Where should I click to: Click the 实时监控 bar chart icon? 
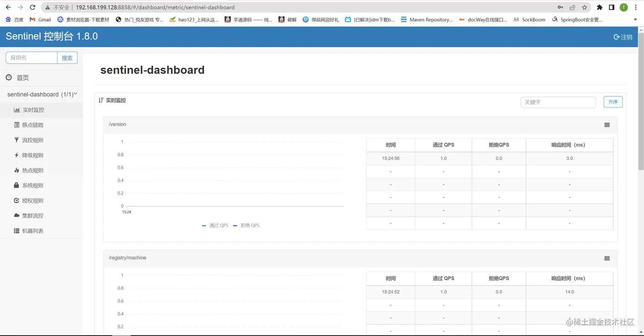coord(17,110)
